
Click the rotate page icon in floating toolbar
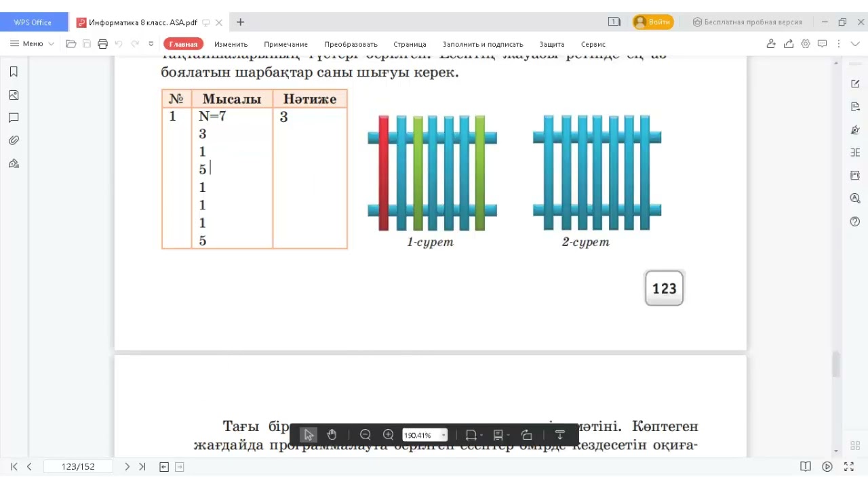pos(527,435)
